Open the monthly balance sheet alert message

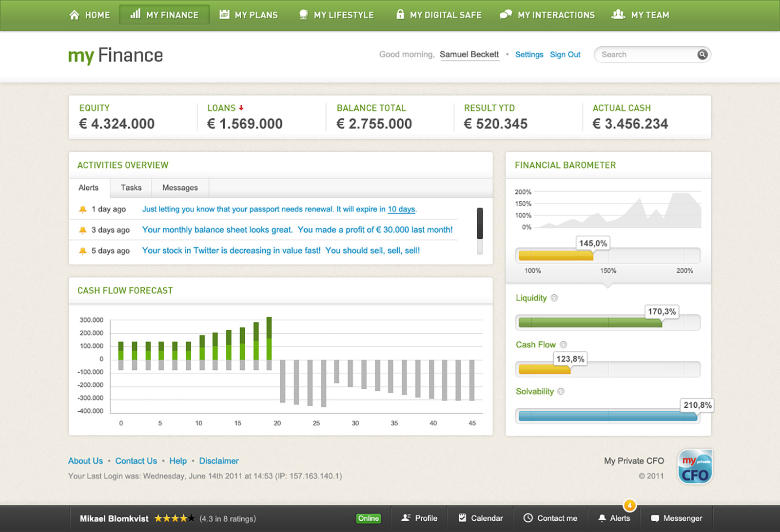tap(297, 229)
